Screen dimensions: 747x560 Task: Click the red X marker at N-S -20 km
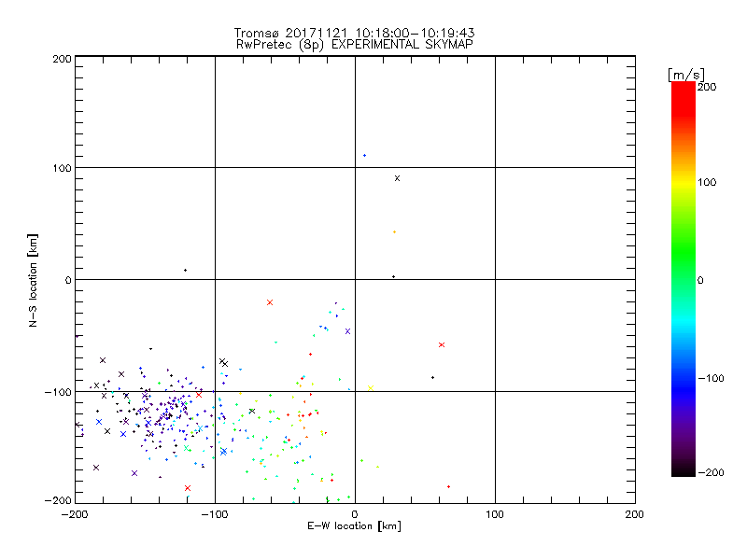point(270,301)
